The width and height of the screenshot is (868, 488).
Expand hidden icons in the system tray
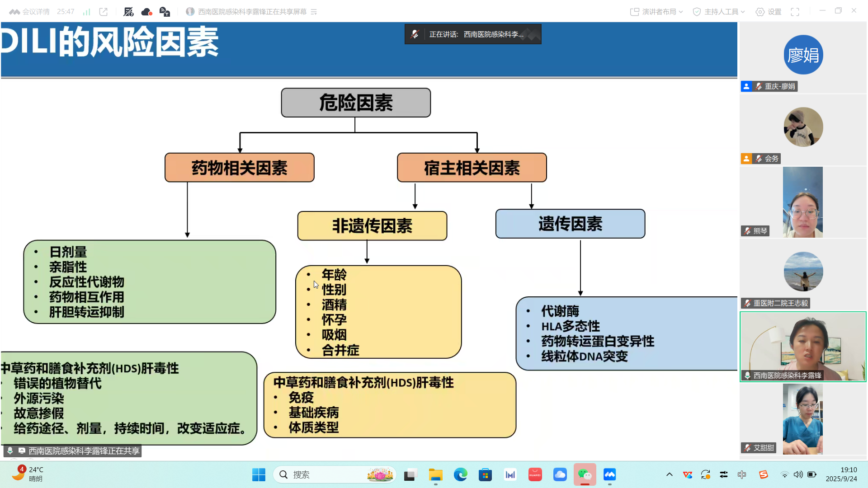[x=669, y=474]
